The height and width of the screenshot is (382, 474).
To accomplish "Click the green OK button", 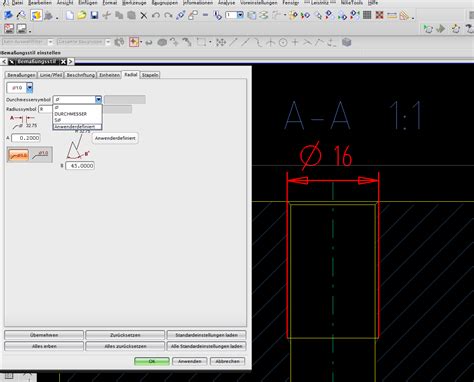I will [x=152, y=361].
